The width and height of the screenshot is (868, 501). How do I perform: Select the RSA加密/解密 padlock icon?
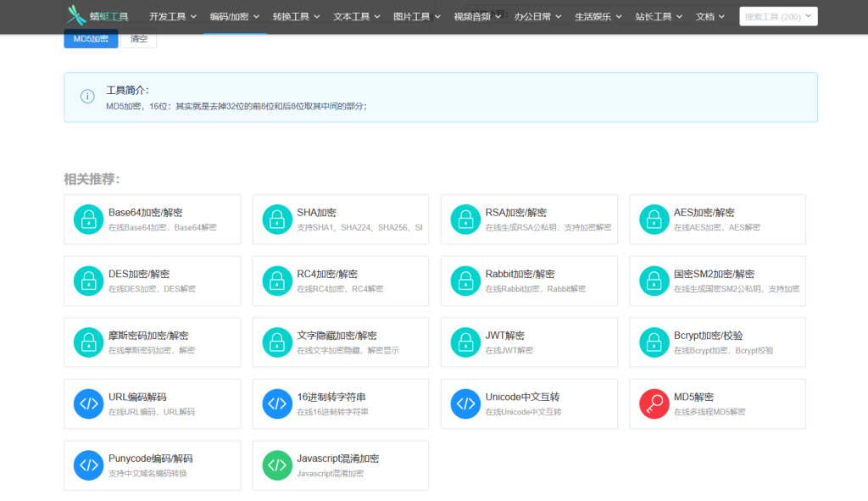pyautogui.click(x=465, y=219)
